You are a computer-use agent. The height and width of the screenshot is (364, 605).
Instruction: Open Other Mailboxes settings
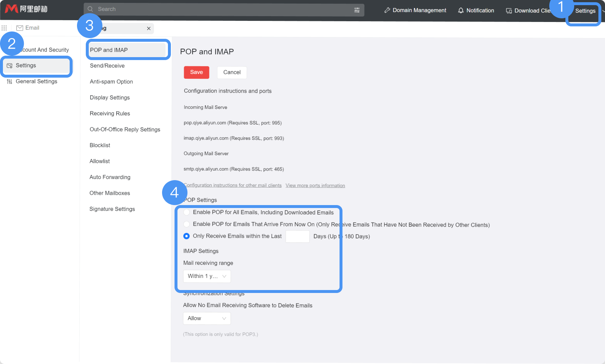pyautogui.click(x=110, y=193)
